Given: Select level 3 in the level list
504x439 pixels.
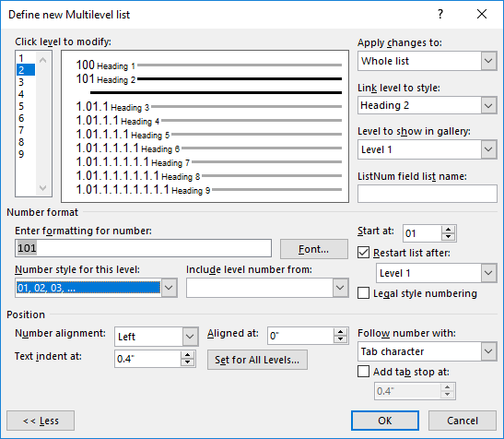Looking at the screenshot, I should pyautogui.click(x=21, y=82).
